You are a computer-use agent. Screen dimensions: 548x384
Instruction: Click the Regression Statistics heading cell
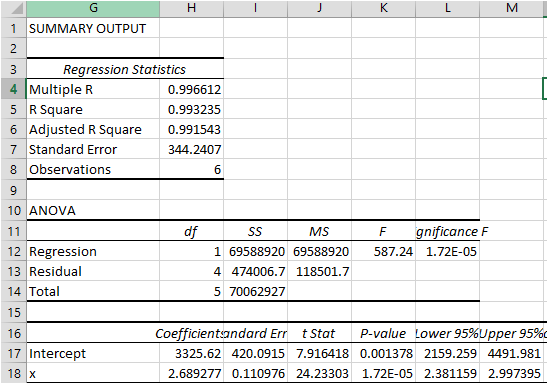(x=125, y=69)
